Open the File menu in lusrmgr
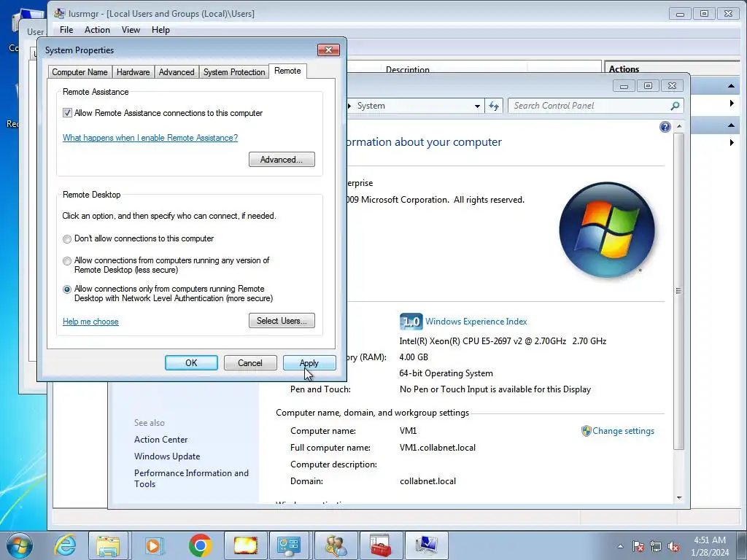 point(66,29)
